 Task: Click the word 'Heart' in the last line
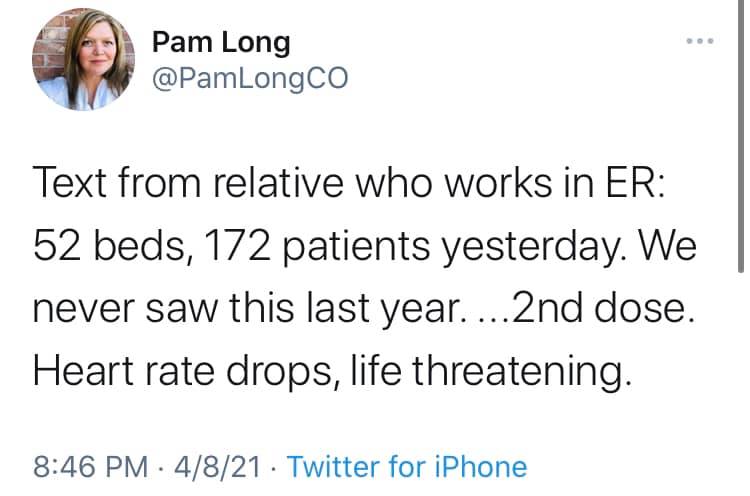83,372
